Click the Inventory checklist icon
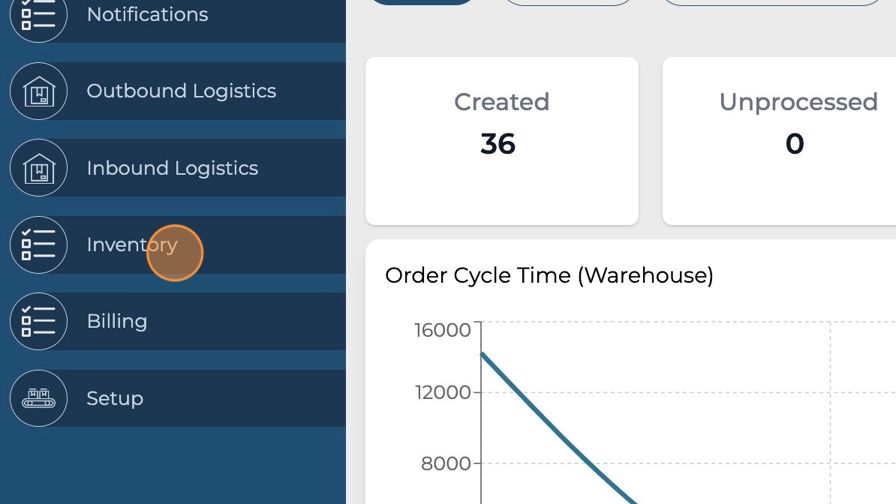896x504 pixels. coord(38,245)
